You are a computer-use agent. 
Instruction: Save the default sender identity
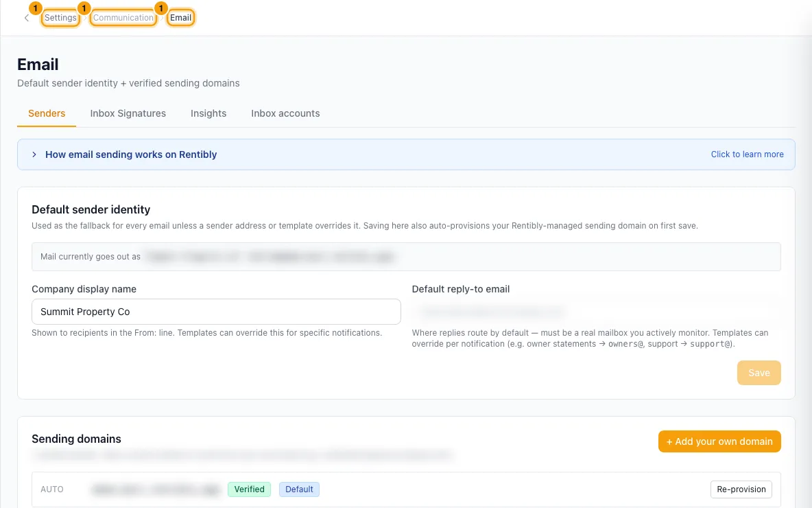pyautogui.click(x=759, y=373)
